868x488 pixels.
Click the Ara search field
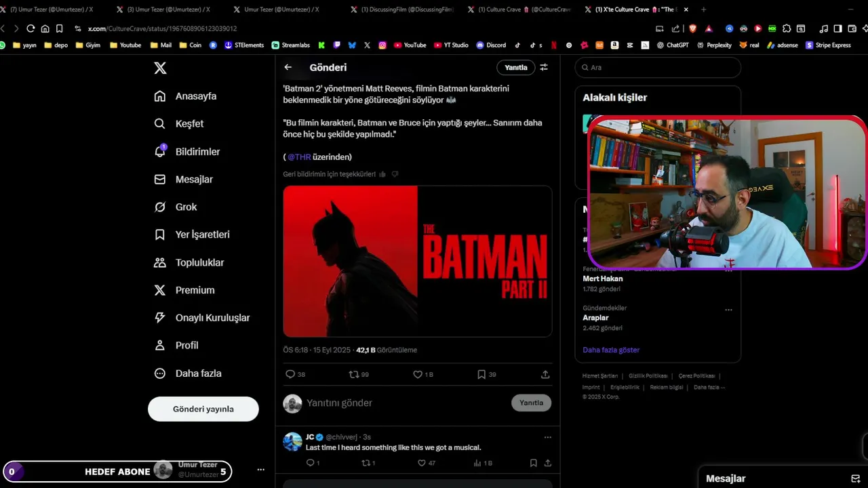point(658,67)
